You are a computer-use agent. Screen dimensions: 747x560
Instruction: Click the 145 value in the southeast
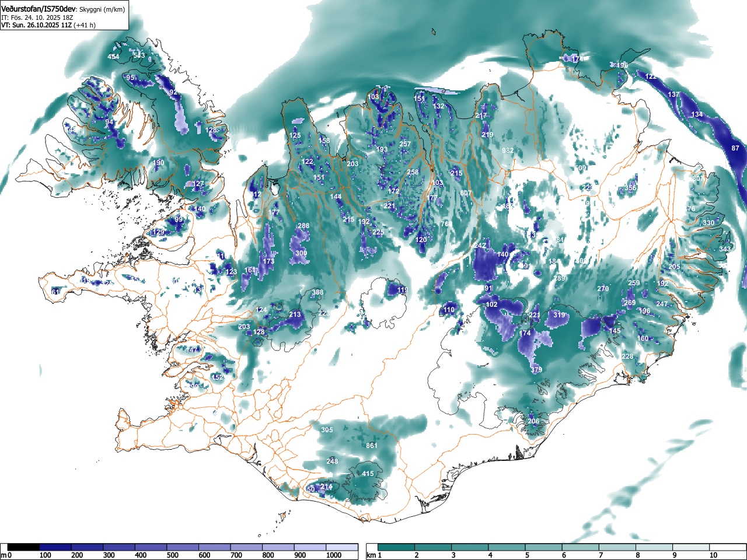pos(615,331)
